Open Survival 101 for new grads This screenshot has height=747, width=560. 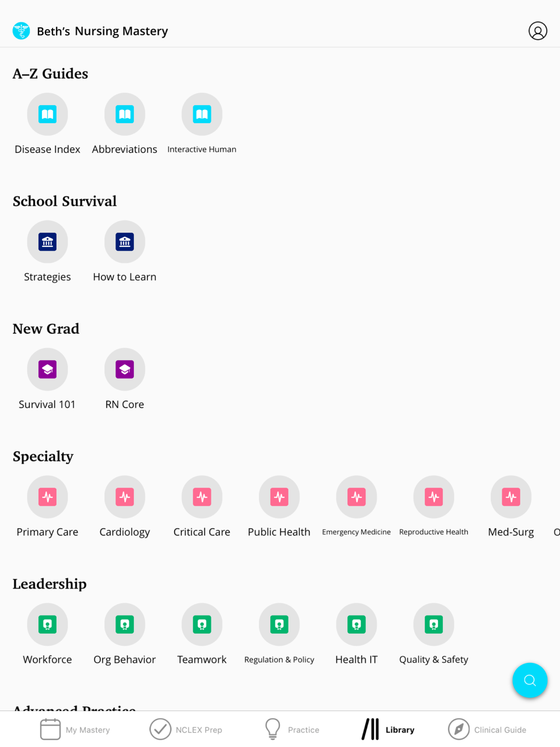[x=48, y=370]
